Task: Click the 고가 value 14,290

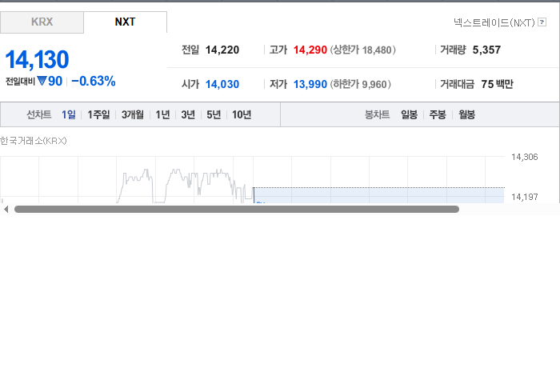Action: [x=310, y=50]
